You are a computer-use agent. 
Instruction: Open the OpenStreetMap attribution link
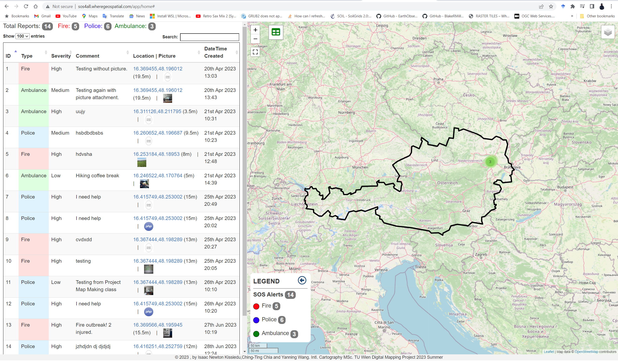(x=586, y=352)
